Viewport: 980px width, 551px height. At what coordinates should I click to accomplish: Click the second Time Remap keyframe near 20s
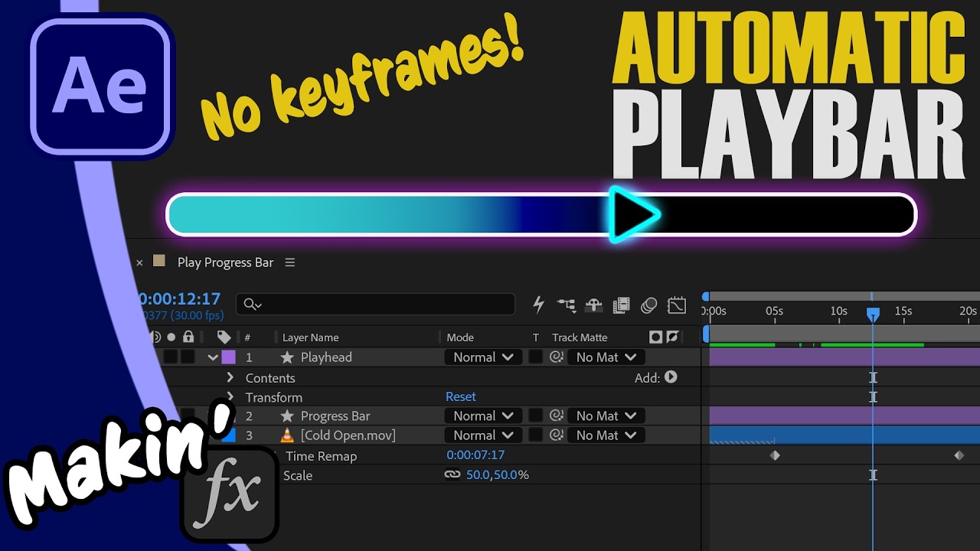pos(959,455)
